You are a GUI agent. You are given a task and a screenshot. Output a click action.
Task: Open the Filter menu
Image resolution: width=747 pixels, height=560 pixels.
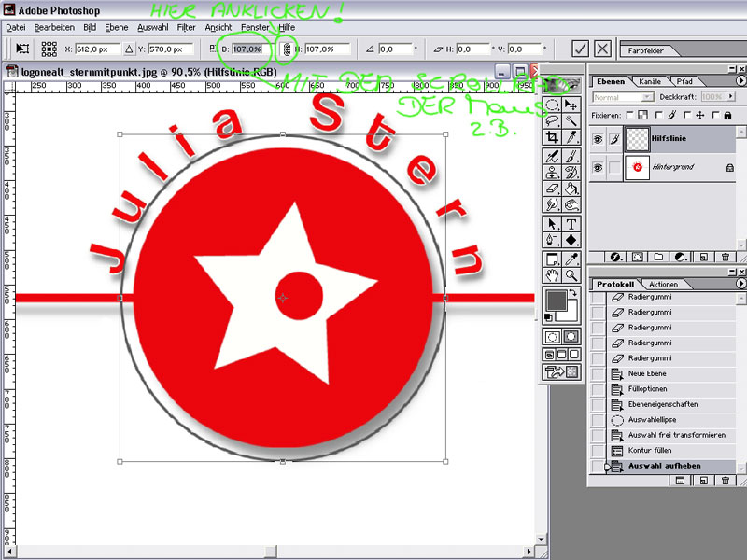187,27
